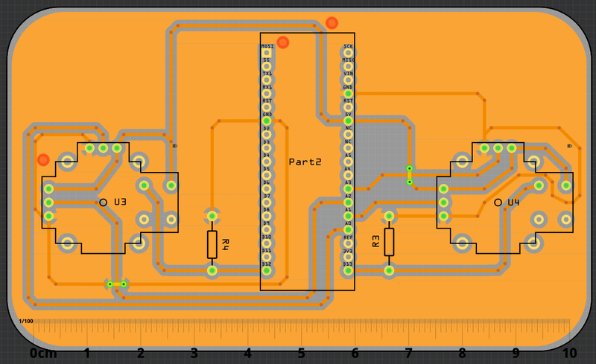Screen dimensions: 596x364
Task: Click the 0cm label on the ruler
Action: [x=42, y=353]
